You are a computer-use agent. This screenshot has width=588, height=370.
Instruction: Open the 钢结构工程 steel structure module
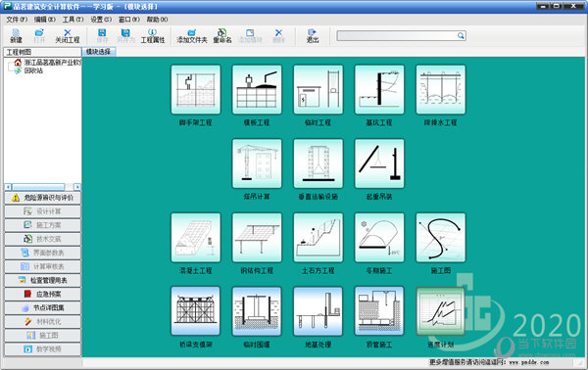pyautogui.click(x=257, y=238)
